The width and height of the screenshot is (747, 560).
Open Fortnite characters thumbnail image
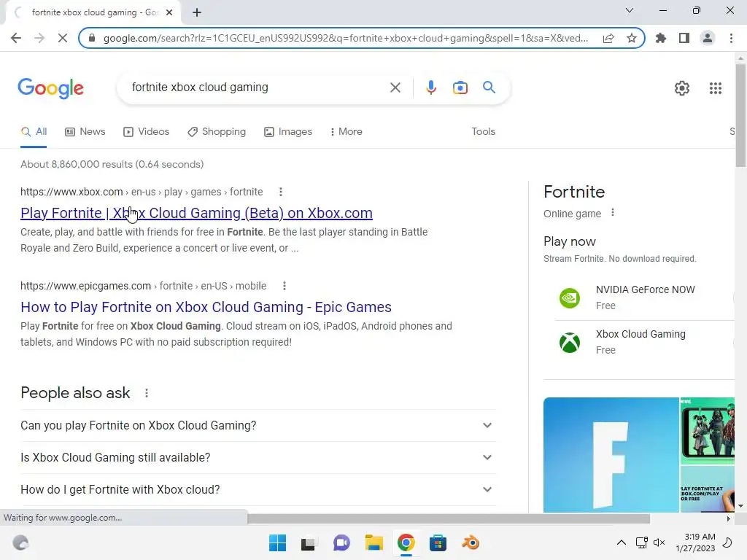[708, 430]
